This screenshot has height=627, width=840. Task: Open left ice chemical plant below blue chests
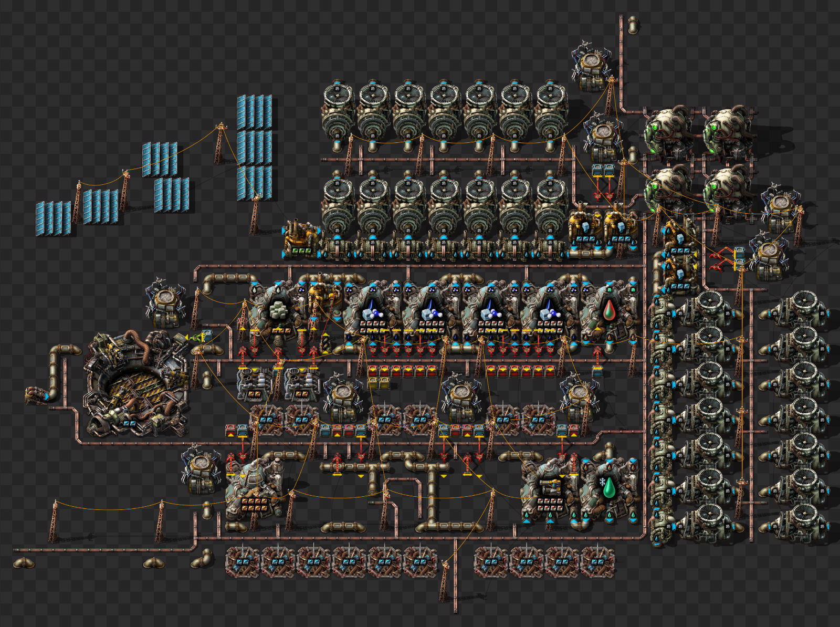585,227
